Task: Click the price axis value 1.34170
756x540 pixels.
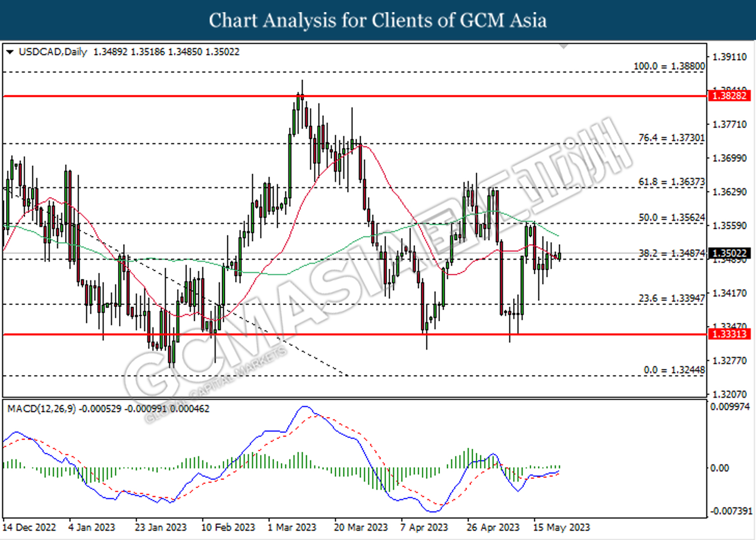Action: tap(729, 293)
